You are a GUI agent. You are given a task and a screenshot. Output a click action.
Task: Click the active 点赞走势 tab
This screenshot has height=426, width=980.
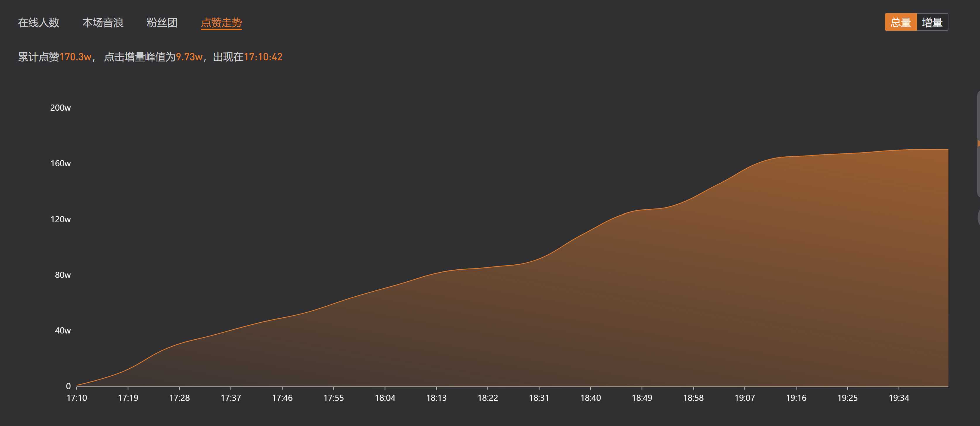tap(221, 23)
